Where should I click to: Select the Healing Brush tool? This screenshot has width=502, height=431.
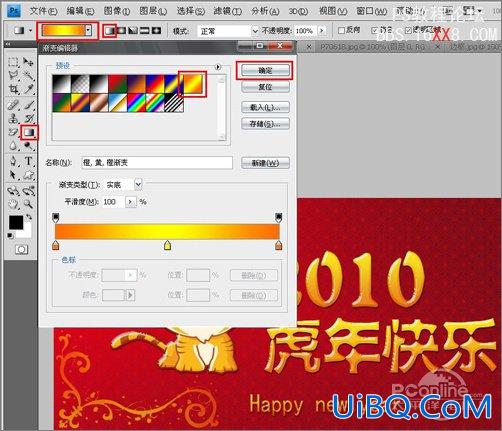[13, 105]
